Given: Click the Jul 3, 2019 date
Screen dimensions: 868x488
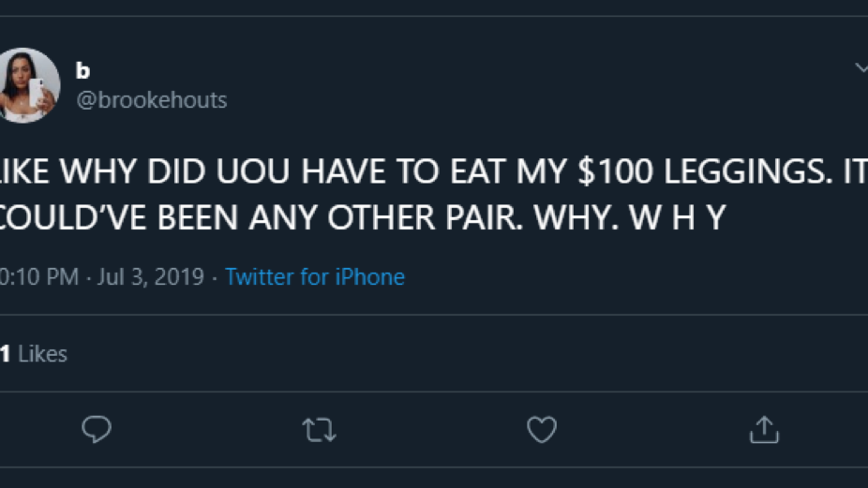Looking at the screenshot, I should [x=151, y=277].
